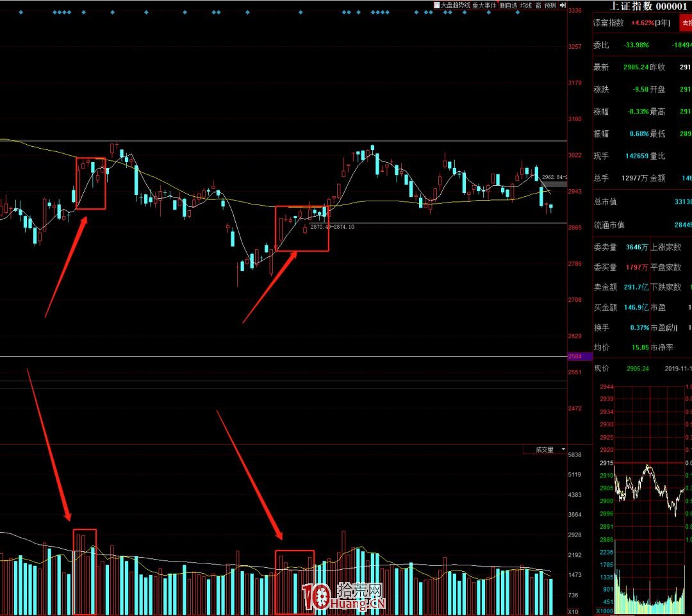Click the purple 2584 price axis marker
The width and height of the screenshot is (692, 616).
[579, 356]
